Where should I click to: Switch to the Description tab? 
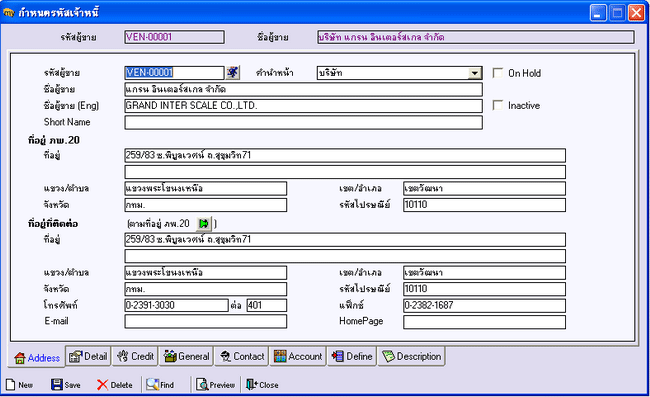[x=411, y=356]
